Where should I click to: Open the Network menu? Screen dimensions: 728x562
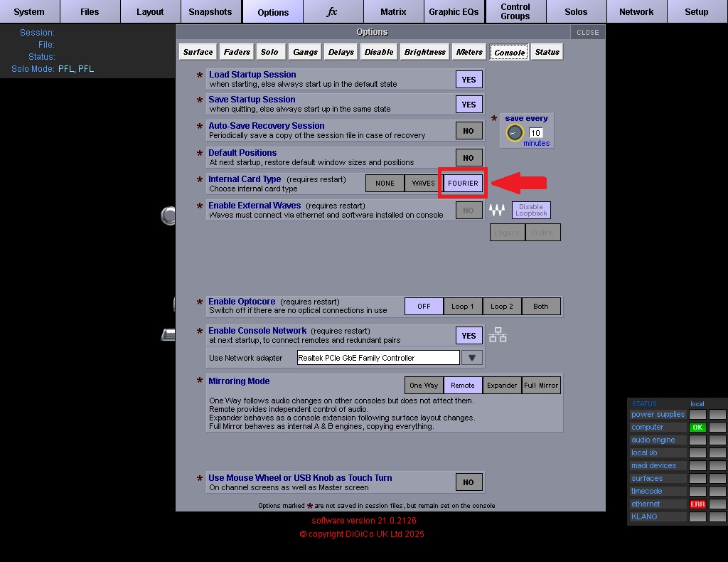pyautogui.click(x=636, y=11)
